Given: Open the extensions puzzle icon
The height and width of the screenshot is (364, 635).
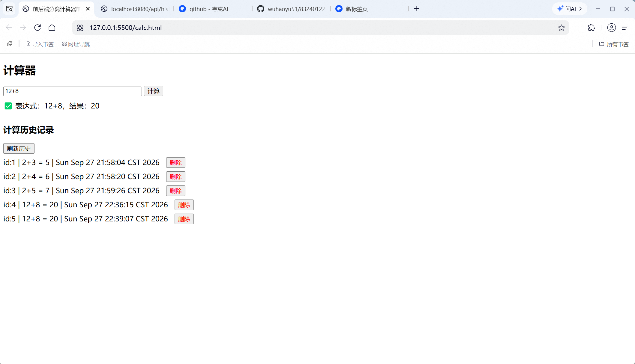Looking at the screenshot, I should [592, 28].
